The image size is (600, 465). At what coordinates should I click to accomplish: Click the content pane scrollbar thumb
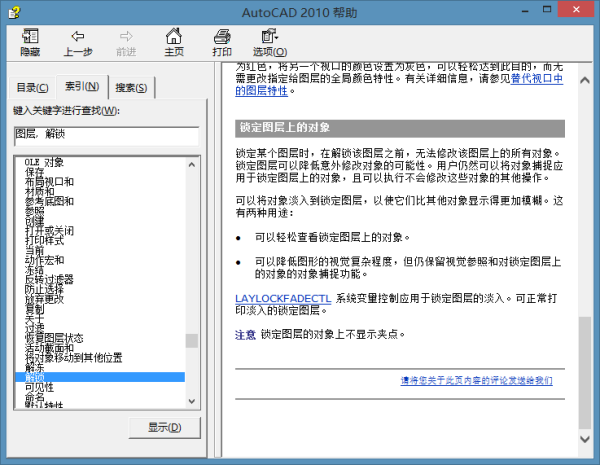click(585, 373)
